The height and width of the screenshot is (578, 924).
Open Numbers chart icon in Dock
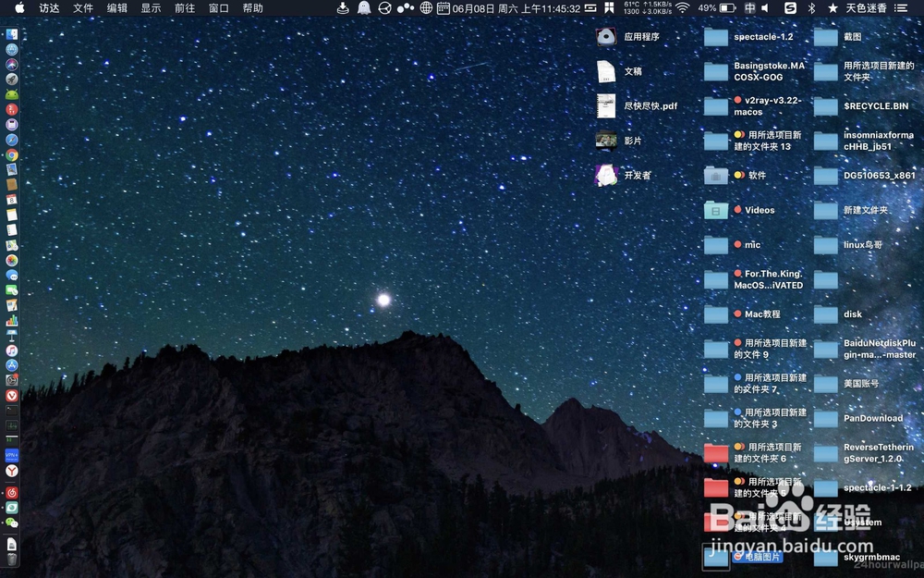click(x=12, y=320)
